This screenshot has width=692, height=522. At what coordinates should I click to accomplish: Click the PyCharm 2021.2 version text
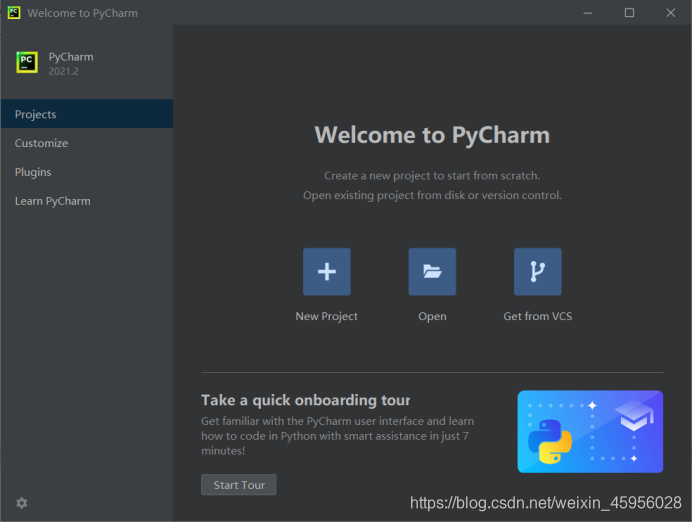[64, 71]
